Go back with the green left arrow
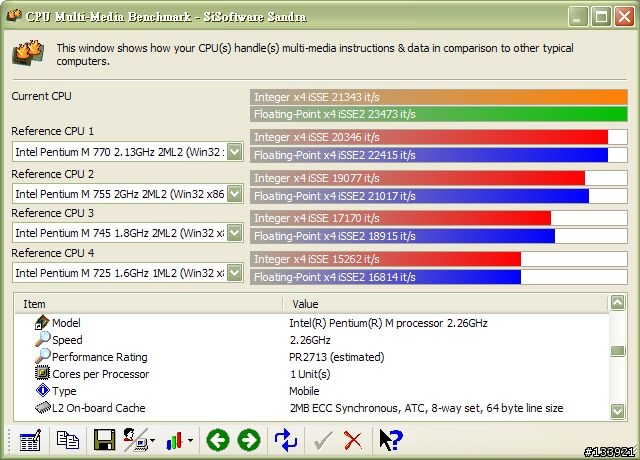Image resolution: width=640 pixels, height=460 pixels. click(218, 440)
